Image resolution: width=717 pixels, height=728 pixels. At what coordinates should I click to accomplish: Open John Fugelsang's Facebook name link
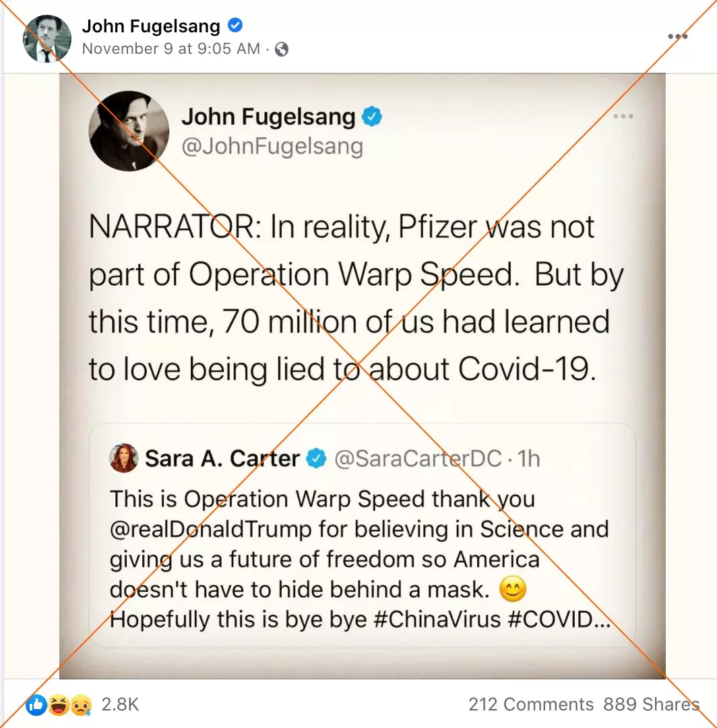[x=151, y=26]
